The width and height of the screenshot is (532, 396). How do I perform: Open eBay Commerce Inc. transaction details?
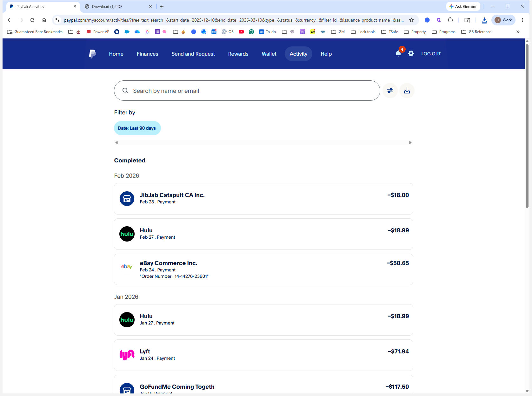click(x=263, y=269)
